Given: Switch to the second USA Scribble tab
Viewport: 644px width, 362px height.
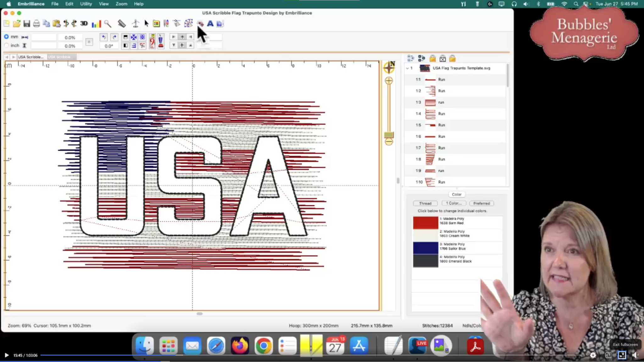Looking at the screenshot, I should tap(61, 57).
